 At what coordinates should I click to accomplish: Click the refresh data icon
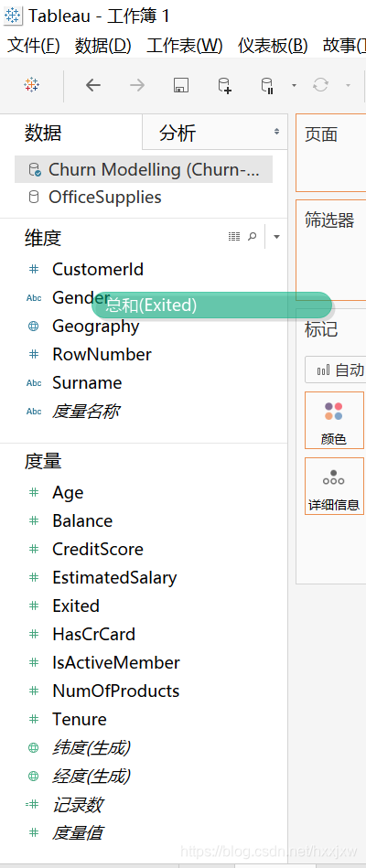tap(320, 85)
